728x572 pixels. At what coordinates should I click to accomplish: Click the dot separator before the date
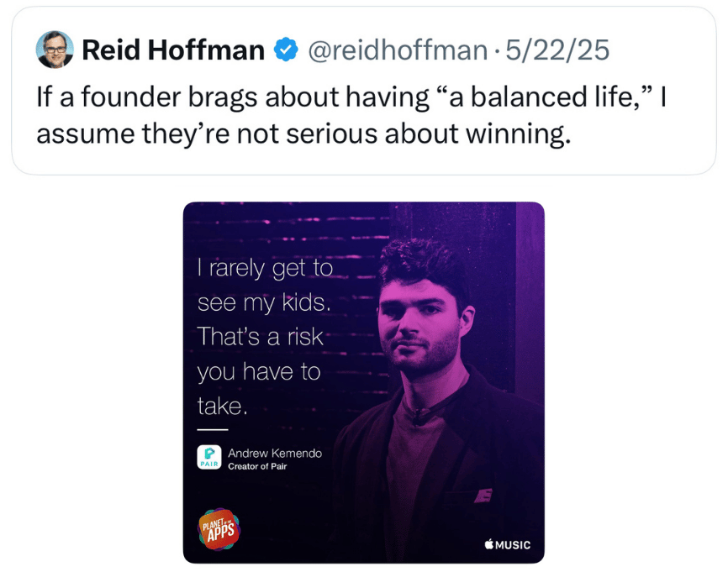click(496, 51)
